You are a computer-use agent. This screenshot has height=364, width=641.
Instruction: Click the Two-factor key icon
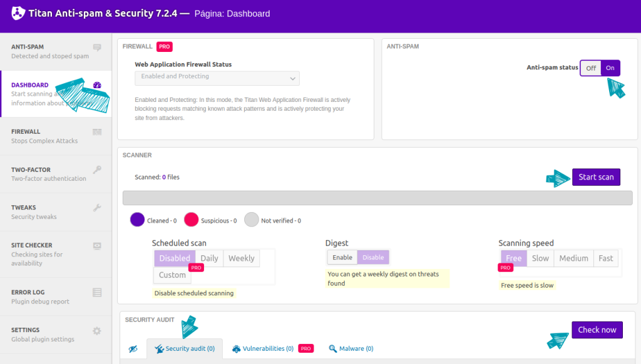pos(97,169)
